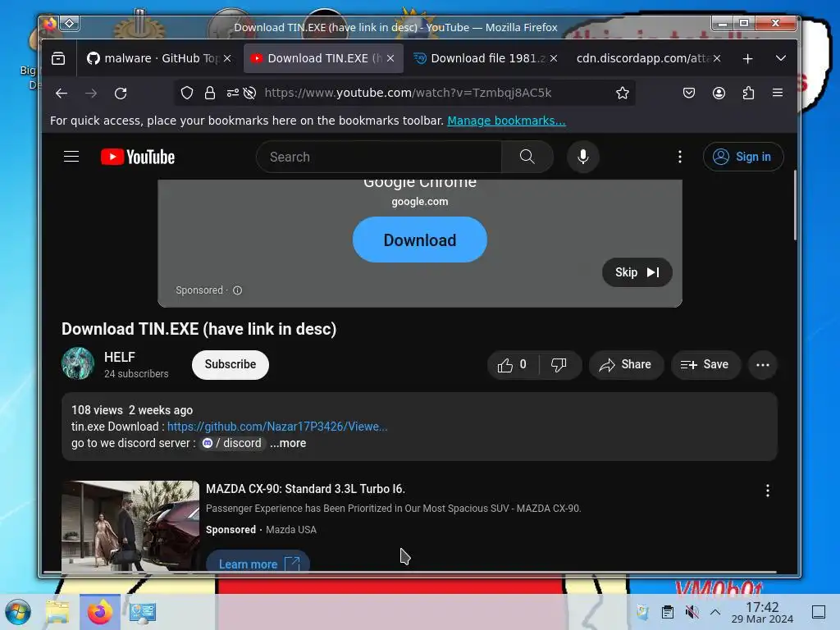Close the cdn.discordapp.com tab
This screenshot has width=840, height=630.
tap(717, 58)
